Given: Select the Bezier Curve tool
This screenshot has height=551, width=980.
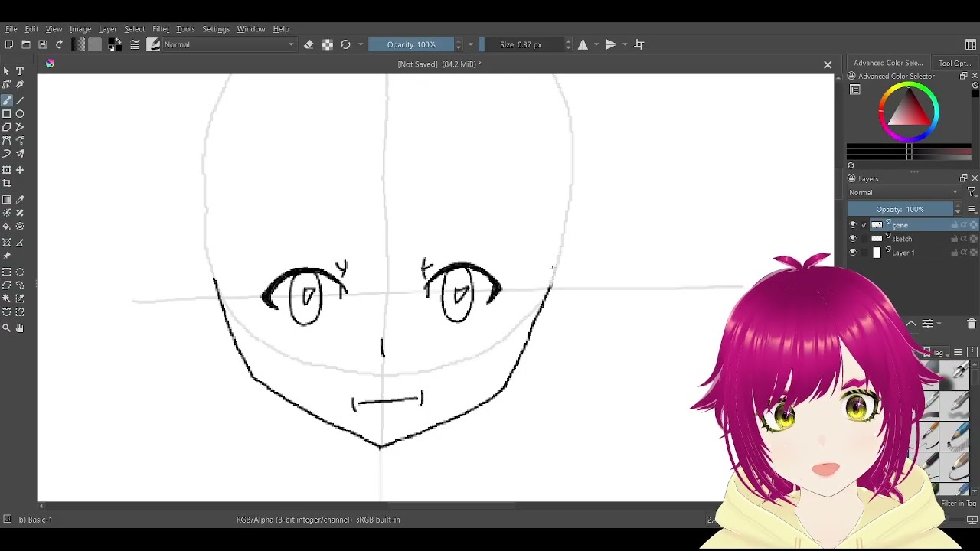Looking at the screenshot, I should tap(7, 141).
